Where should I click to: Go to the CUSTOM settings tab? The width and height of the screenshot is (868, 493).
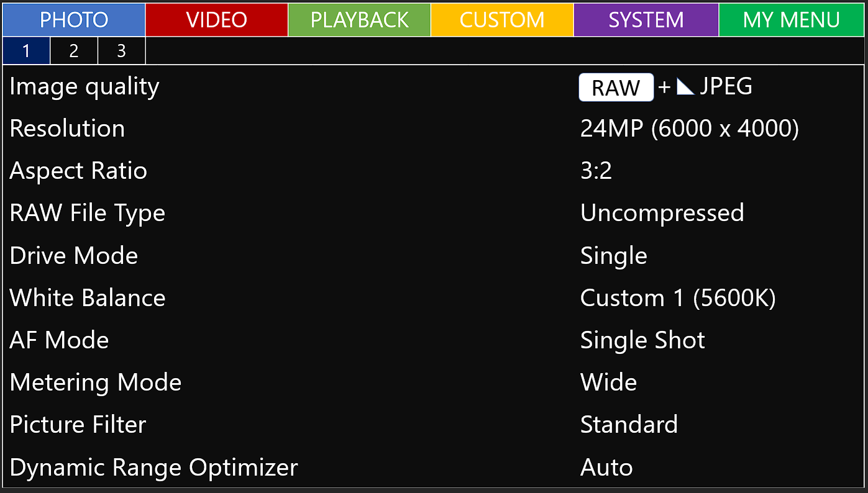click(x=502, y=20)
